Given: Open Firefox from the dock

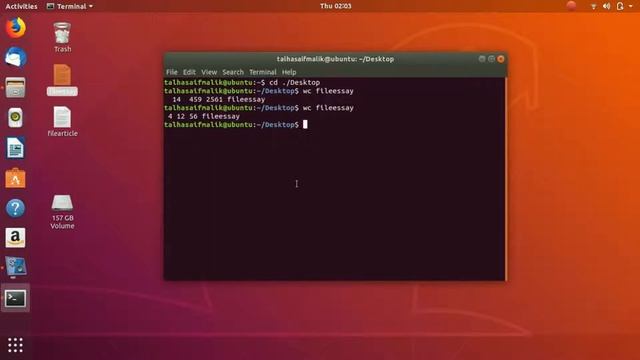Looking at the screenshot, I should 16,28.
